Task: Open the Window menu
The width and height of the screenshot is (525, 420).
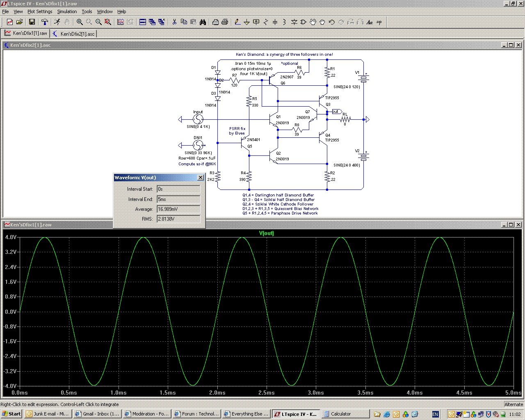Action: click(105, 11)
